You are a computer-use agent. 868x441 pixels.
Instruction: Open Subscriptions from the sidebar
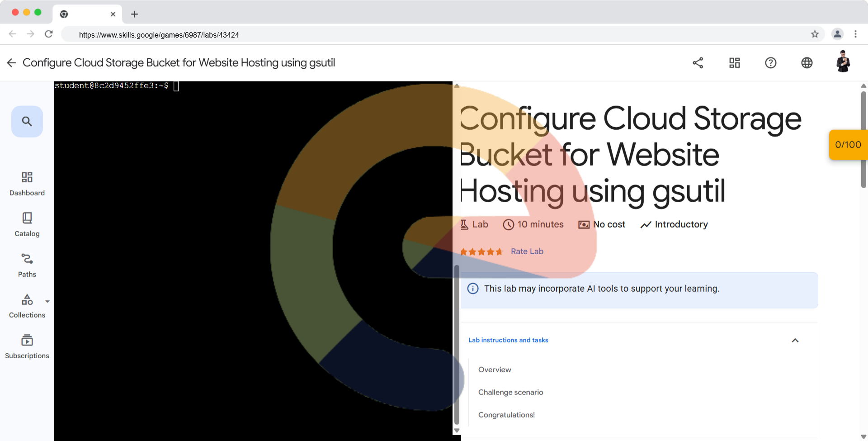click(x=27, y=346)
